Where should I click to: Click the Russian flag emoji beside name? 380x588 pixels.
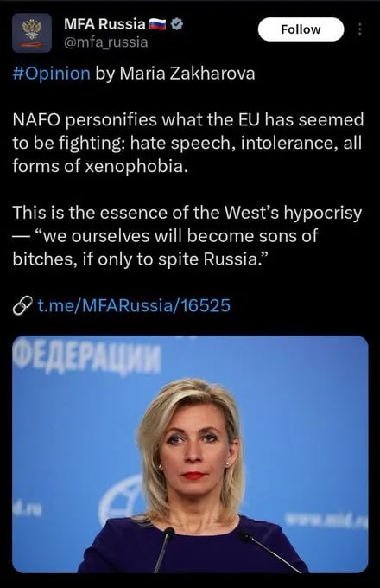point(158,24)
